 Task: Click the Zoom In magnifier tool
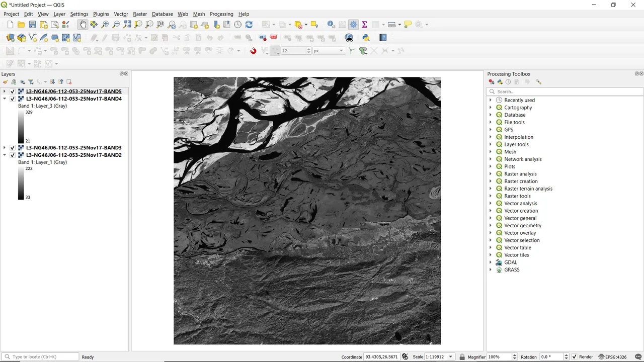coord(105,24)
